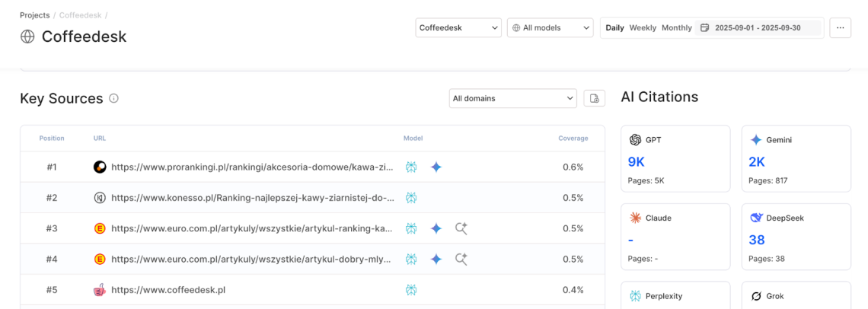Click the DeepSeek whale logo icon
868x309 pixels.
756,218
